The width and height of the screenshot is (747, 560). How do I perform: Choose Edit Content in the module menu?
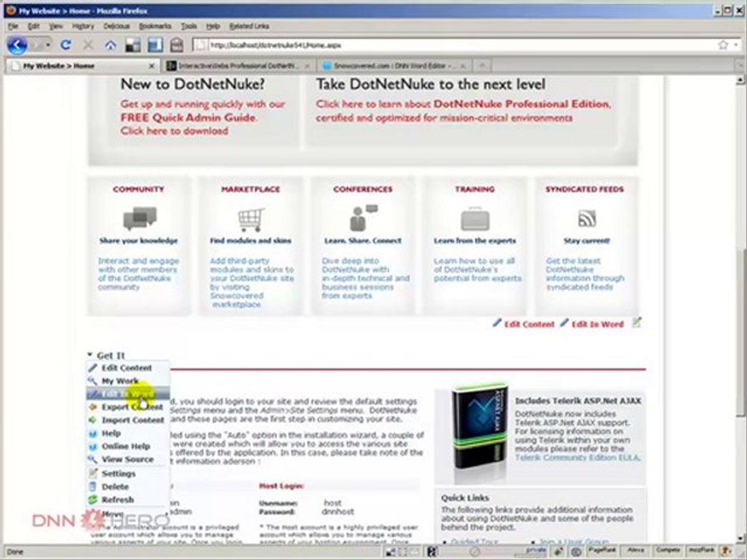128,368
